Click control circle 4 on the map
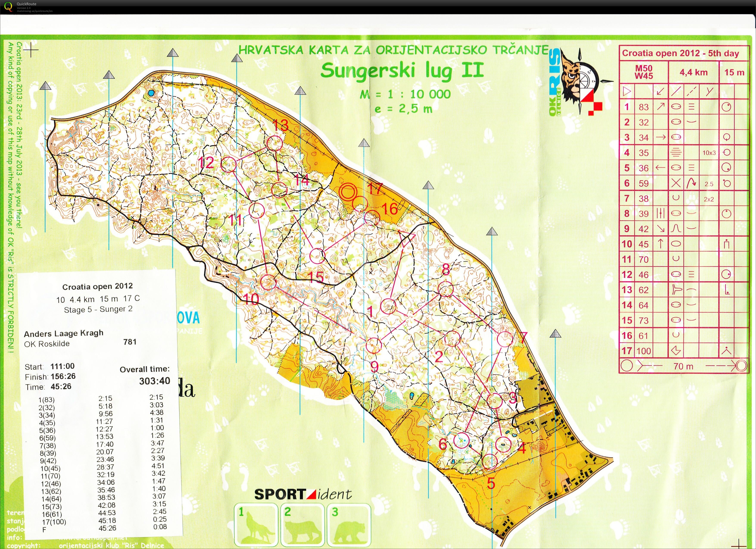The height and width of the screenshot is (549, 756). [x=503, y=444]
